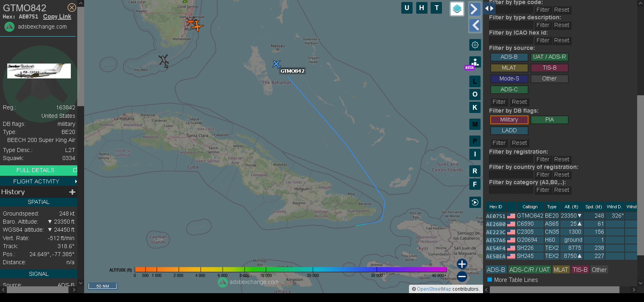644x302 pixels.
Task: Click the registration filter input field
Action: (x=511, y=160)
